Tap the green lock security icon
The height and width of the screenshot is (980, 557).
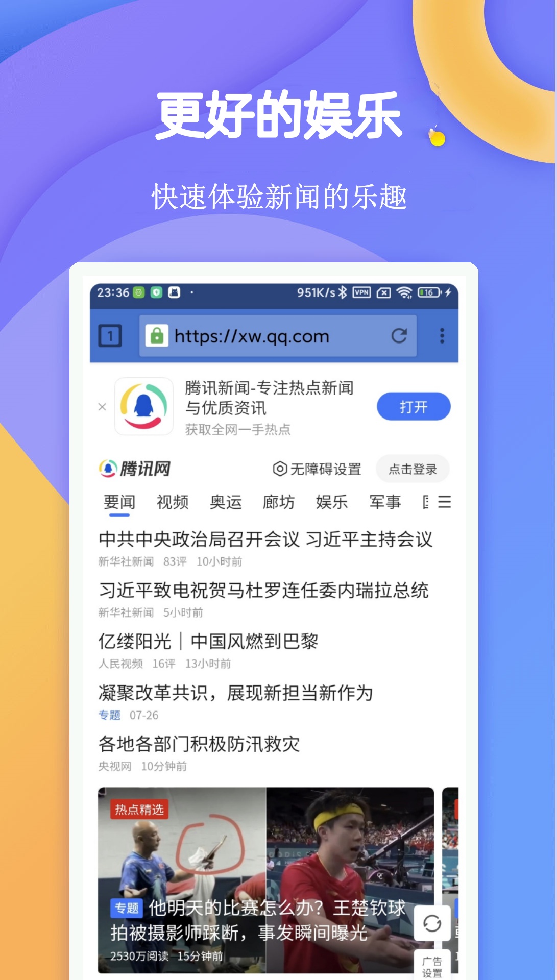pyautogui.click(x=157, y=336)
